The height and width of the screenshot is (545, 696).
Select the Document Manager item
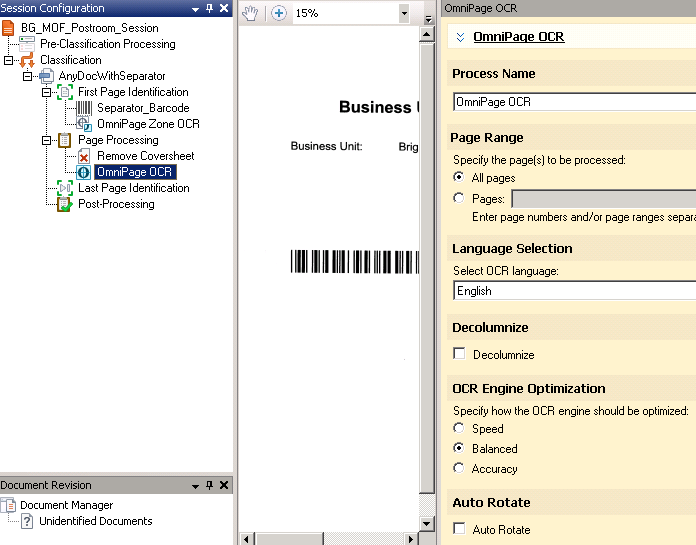point(67,505)
